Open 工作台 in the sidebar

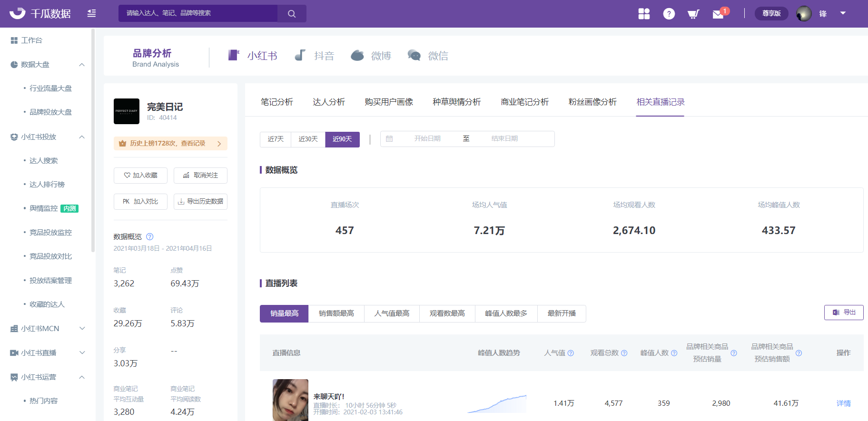click(31, 40)
